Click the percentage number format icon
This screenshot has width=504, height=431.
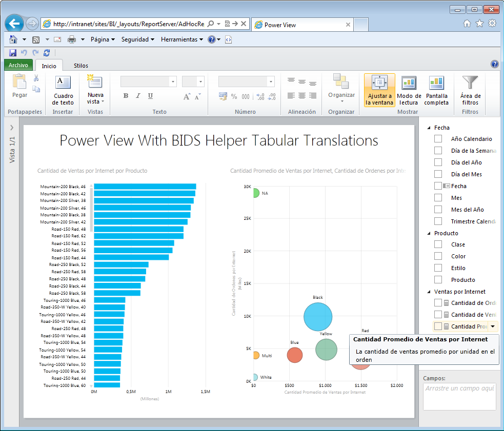[x=234, y=96]
